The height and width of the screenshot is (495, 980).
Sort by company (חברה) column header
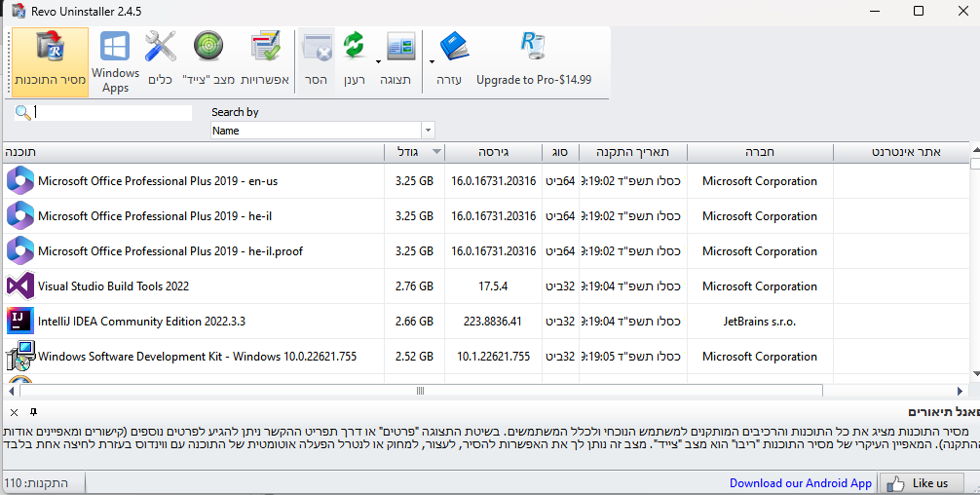pyautogui.click(x=760, y=152)
